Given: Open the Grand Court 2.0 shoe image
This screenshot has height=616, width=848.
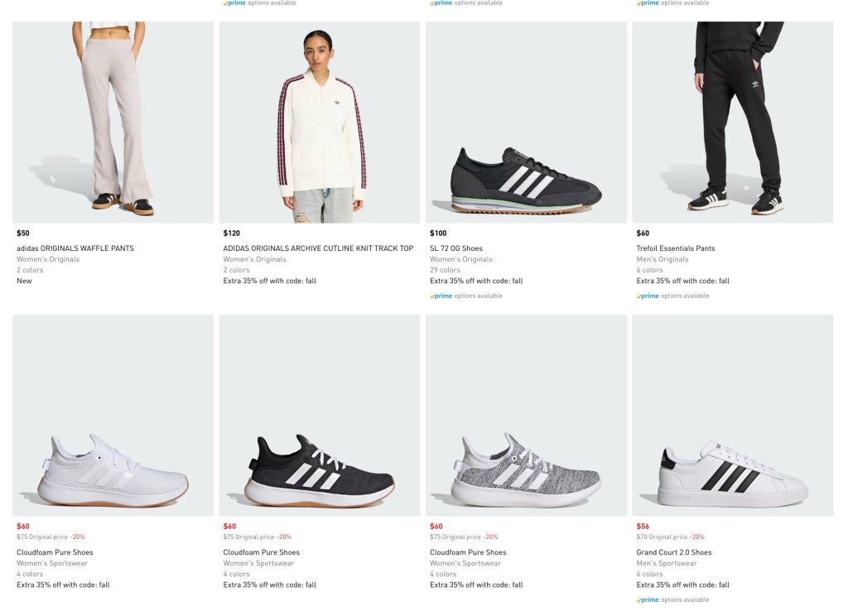Looking at the screenshot, I should pos(733,416).
